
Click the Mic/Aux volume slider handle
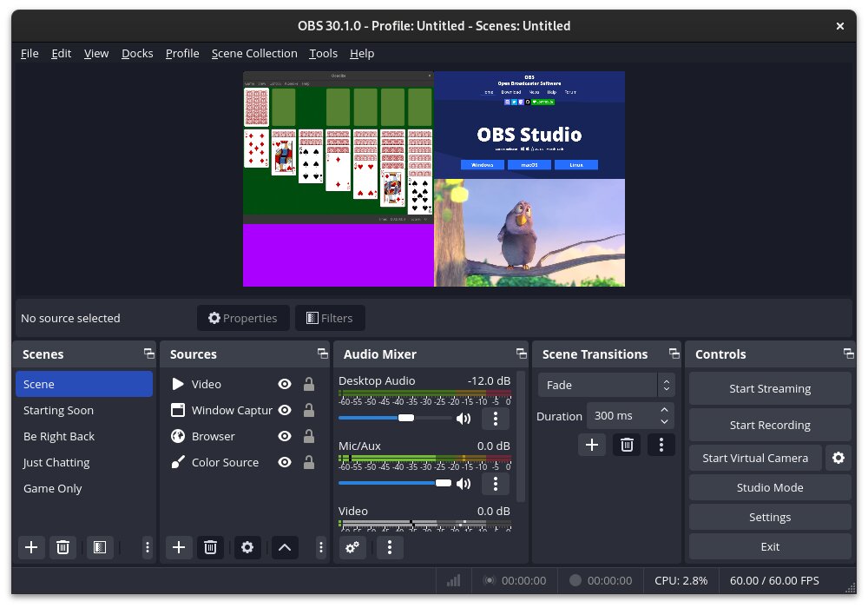tap(444, 484)
